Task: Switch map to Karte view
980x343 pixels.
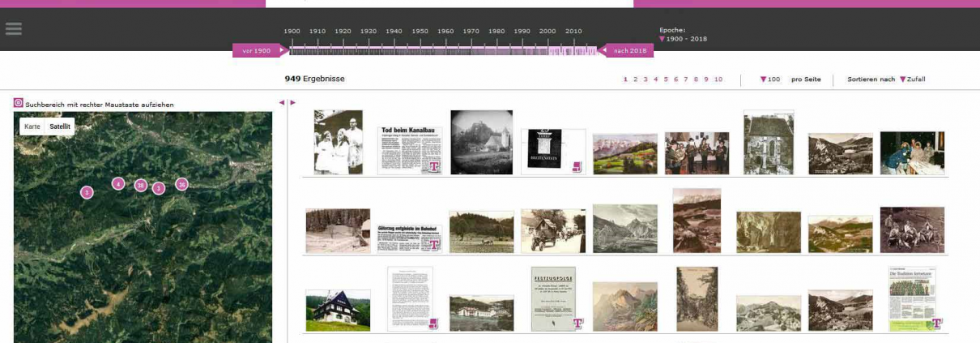Action: click(32, 126)
